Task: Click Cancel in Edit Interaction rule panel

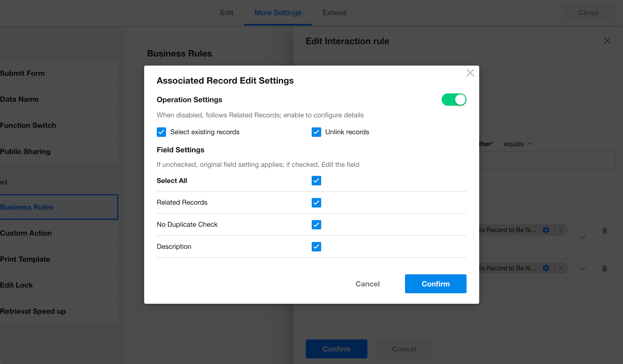Action: pos(404,349)
